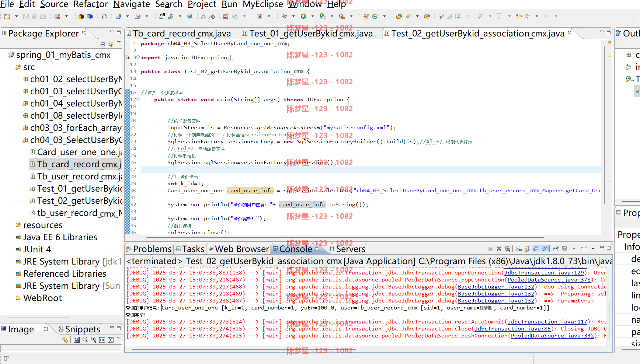Click Last Edit Location arrow icon
The height and width of the screenshot is (364, 640).
(x=519, y=16)
